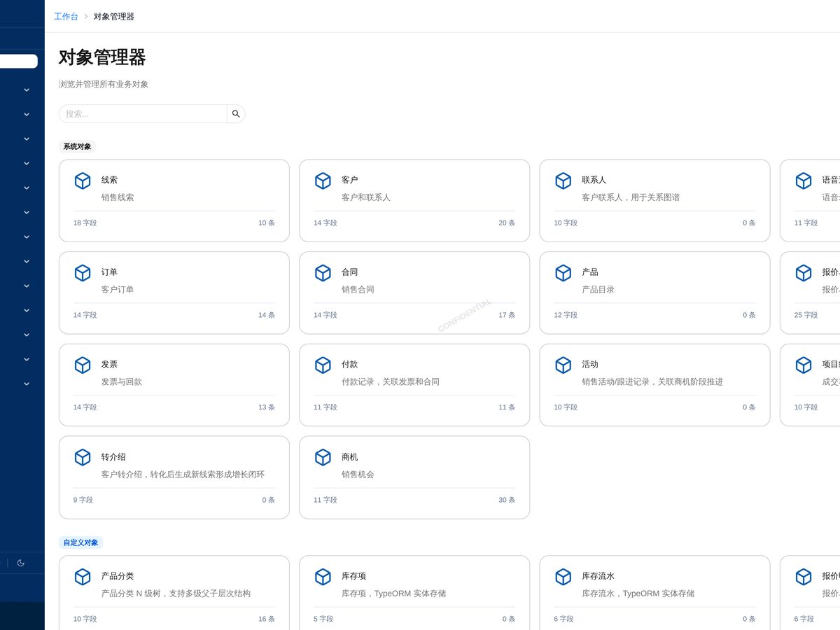
Task: Open the 活动 object title
Action: pos(590,365)
